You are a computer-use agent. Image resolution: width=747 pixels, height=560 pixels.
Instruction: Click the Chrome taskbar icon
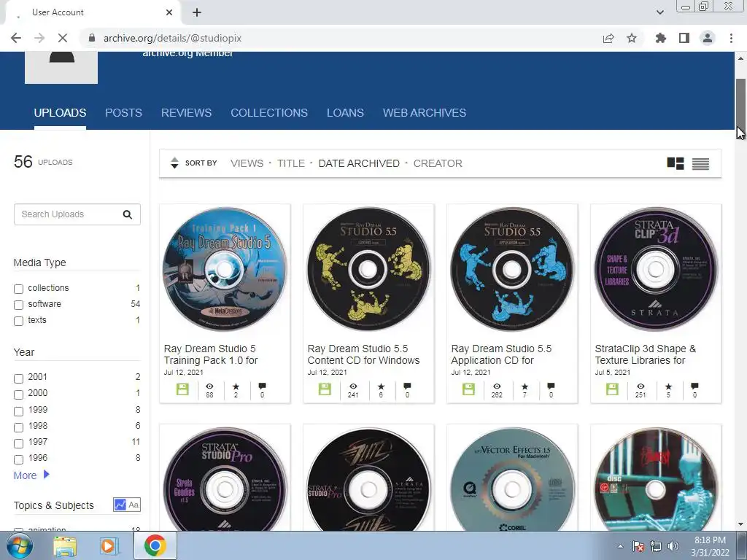[x=155, y=545]
